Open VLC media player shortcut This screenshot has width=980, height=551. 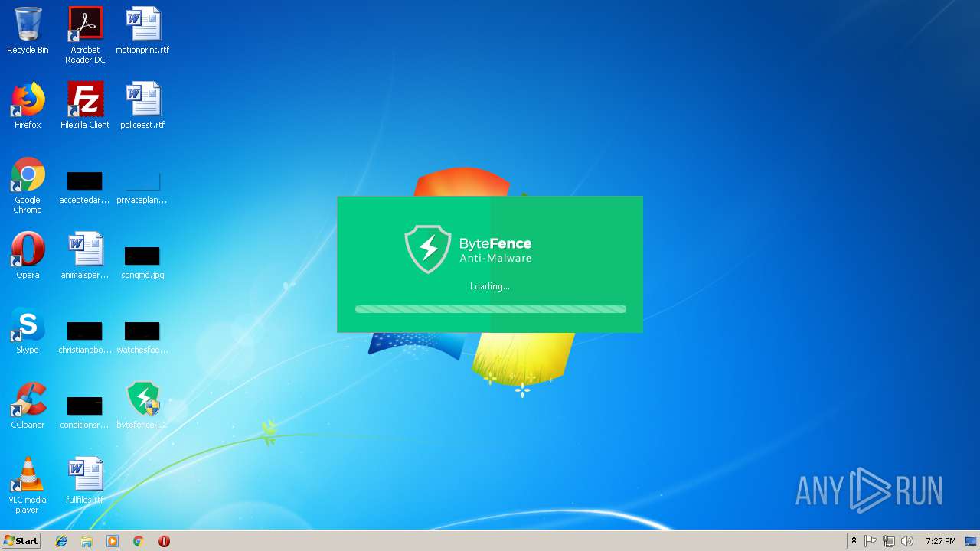(x=28, y=485)
